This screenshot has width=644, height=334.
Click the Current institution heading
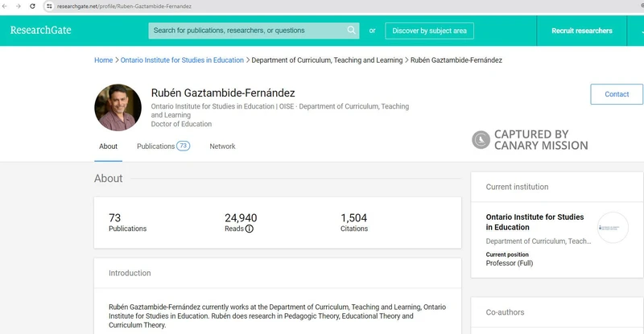coord(517,187)
